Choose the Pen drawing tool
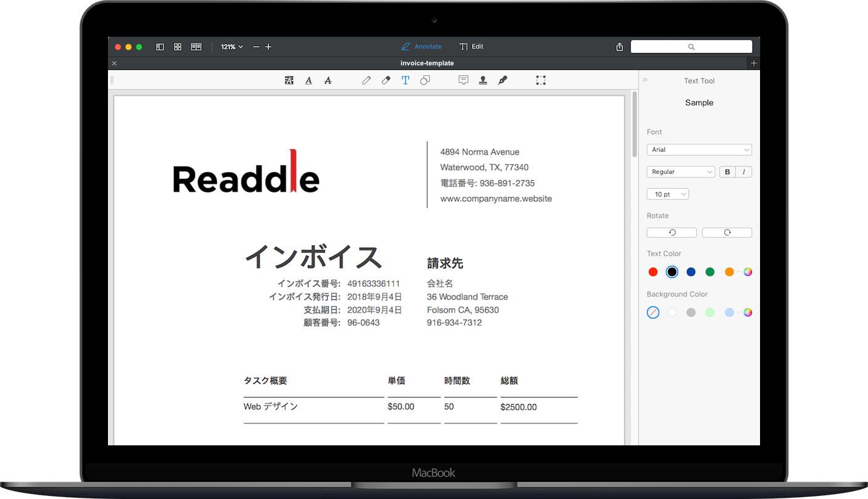Image resolution: width=868 pixels, height=499 pixels. [x=366, y=80]
